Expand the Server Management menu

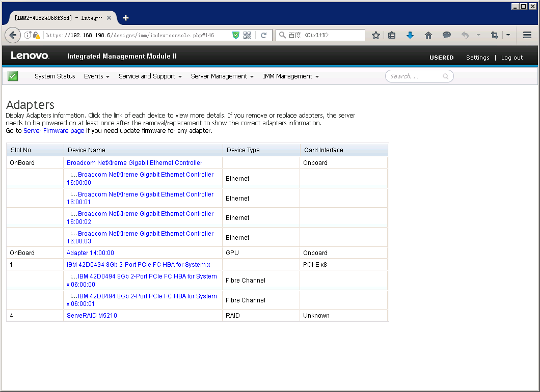tap(222, 76)
